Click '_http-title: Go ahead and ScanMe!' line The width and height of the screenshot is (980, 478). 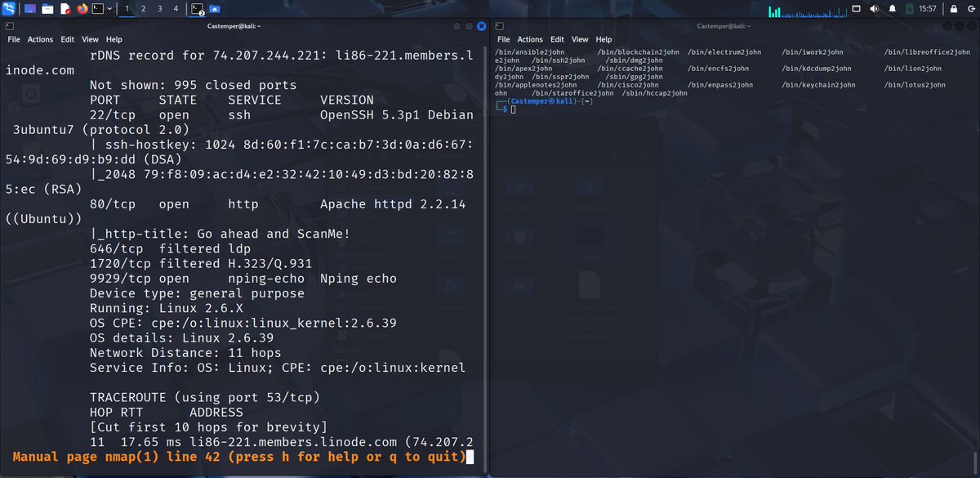tap(220, 234)
